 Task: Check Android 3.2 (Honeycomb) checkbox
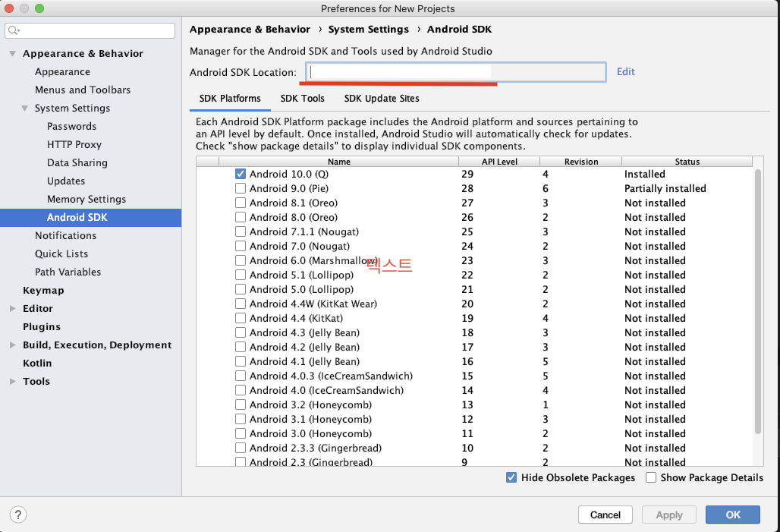[x=241, y=405]
